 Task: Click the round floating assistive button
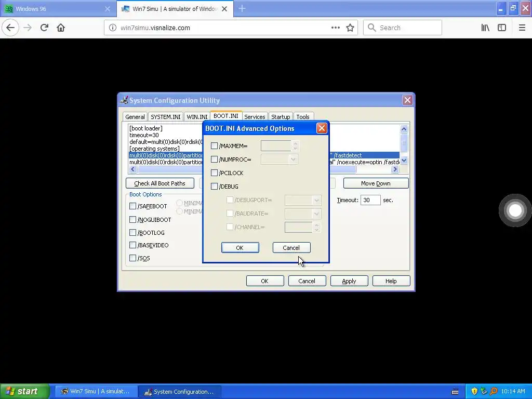[x=515, y=210]
